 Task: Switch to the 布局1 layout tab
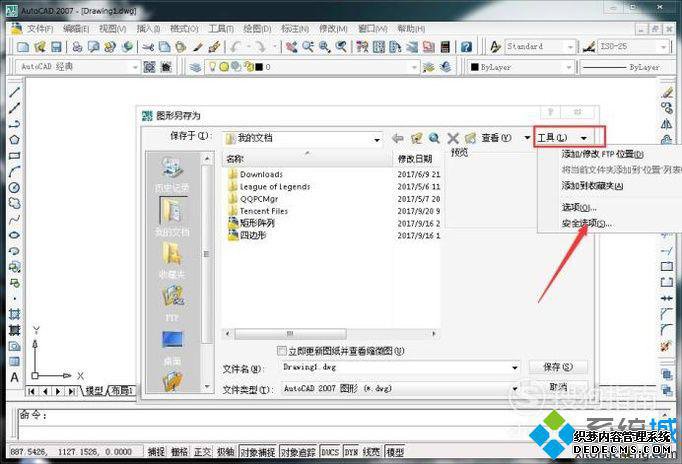pyautogui.click(x=122, y=391)
